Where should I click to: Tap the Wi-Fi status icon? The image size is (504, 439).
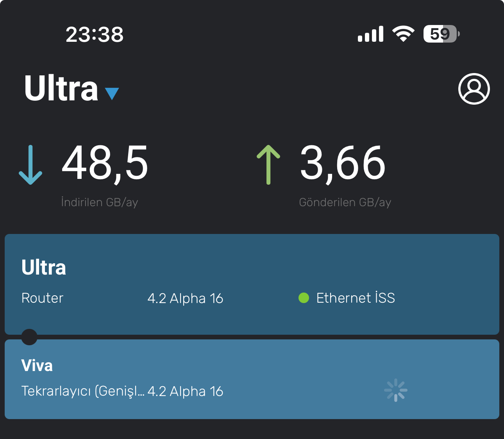pyautogui.click(x=404, y=34)
